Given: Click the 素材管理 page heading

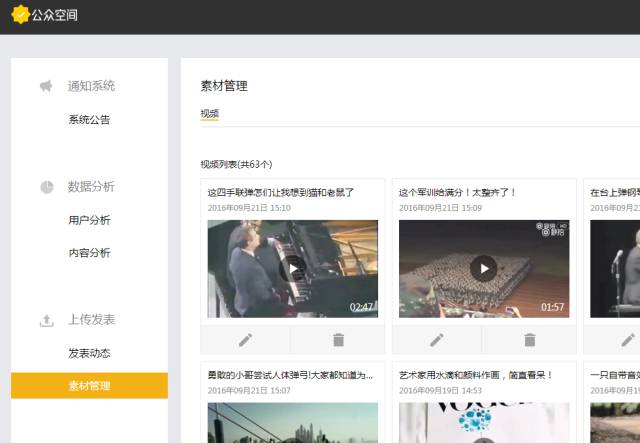Looking at the screenshot, I should (224, 86).
